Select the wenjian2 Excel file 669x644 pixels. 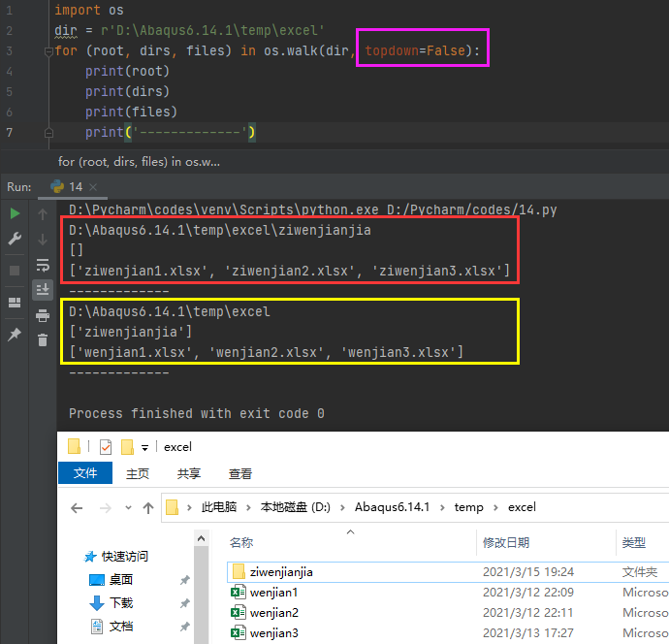tap(274, 613)
